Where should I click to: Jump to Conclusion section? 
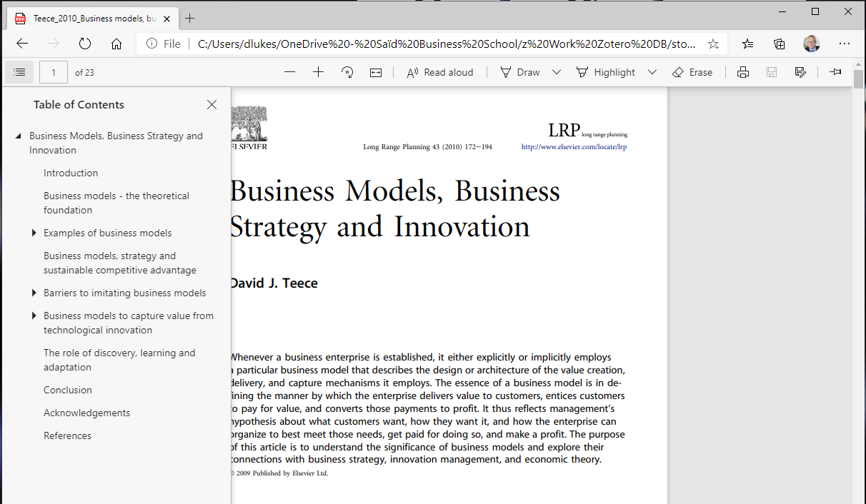[x=68, y=390]
